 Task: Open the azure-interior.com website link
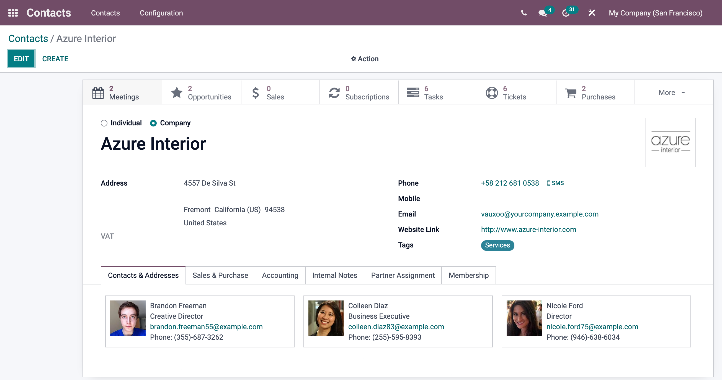pyautogui.click(x=528, y=229)
